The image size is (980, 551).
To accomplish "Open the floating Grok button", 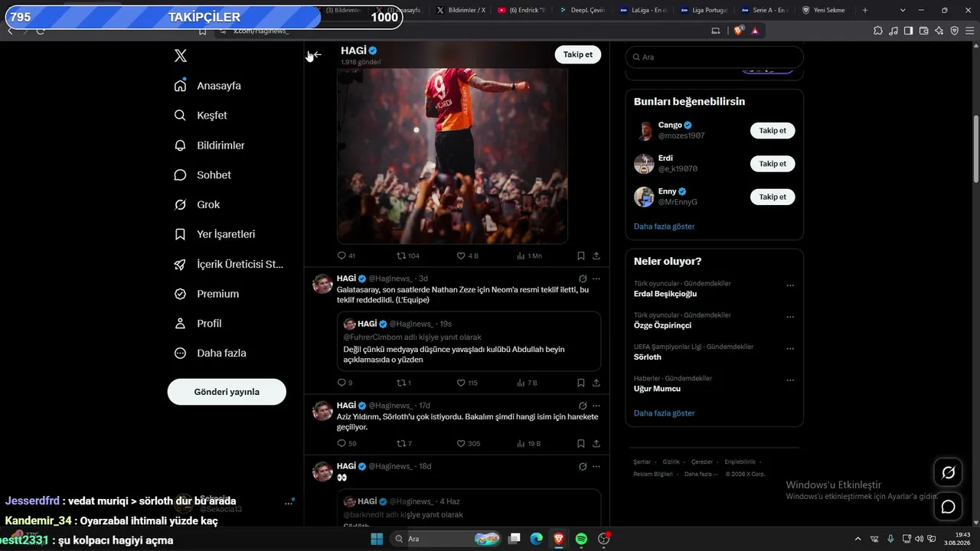I will coord(948,473).
